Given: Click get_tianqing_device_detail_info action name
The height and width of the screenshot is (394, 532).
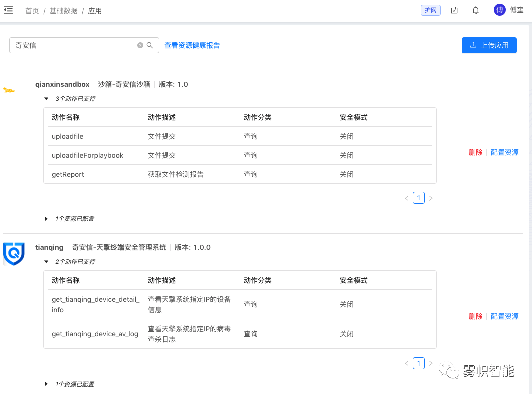Looking at the screenshot, I should (95, 304).
